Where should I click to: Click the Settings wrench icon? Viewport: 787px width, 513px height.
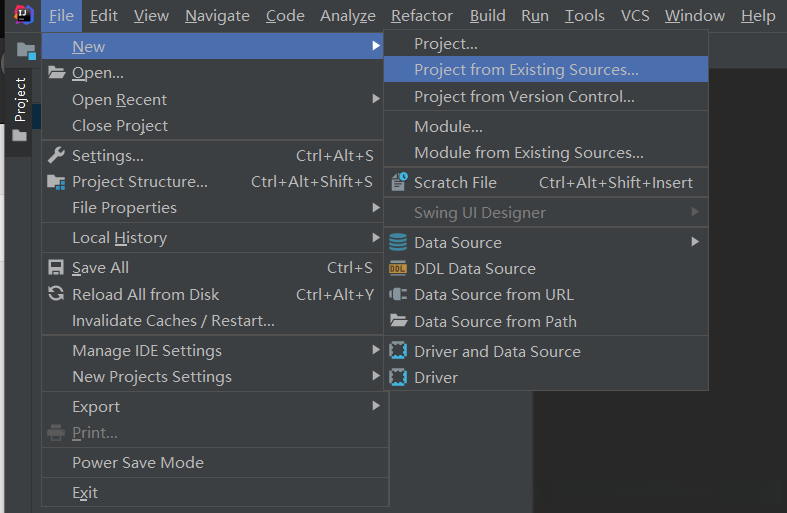[x=56, y=155]
